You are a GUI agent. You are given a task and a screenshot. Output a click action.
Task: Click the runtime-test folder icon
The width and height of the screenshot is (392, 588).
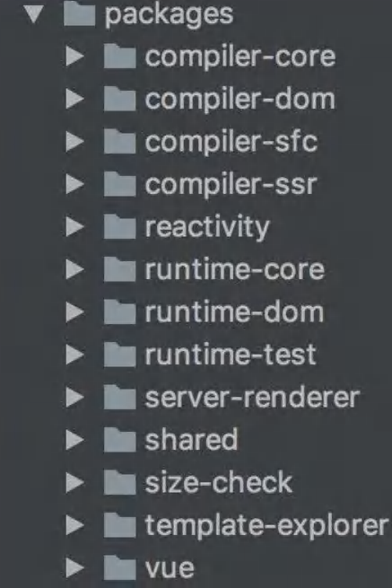point(119,355)
